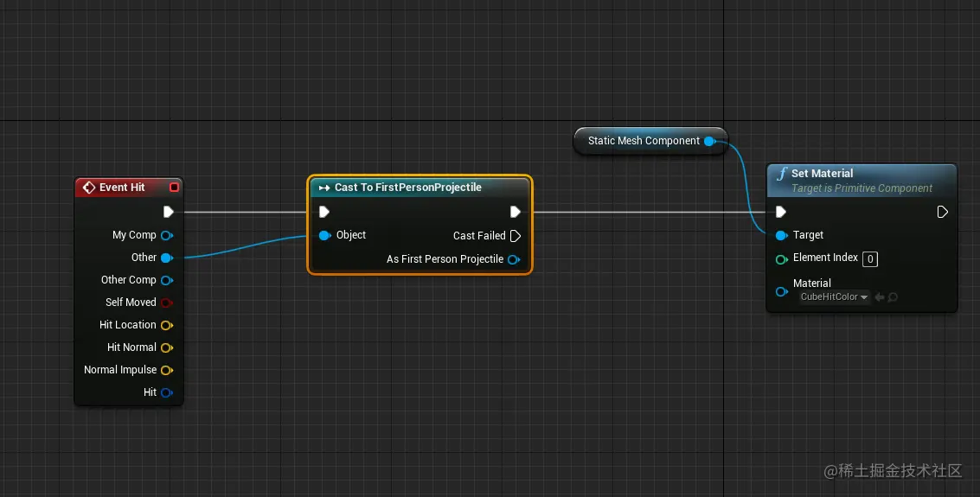The height and width of the screenshot is (497, 980).
Task: Click the Object input pin on Cast node
Action: tap(325, 235)
